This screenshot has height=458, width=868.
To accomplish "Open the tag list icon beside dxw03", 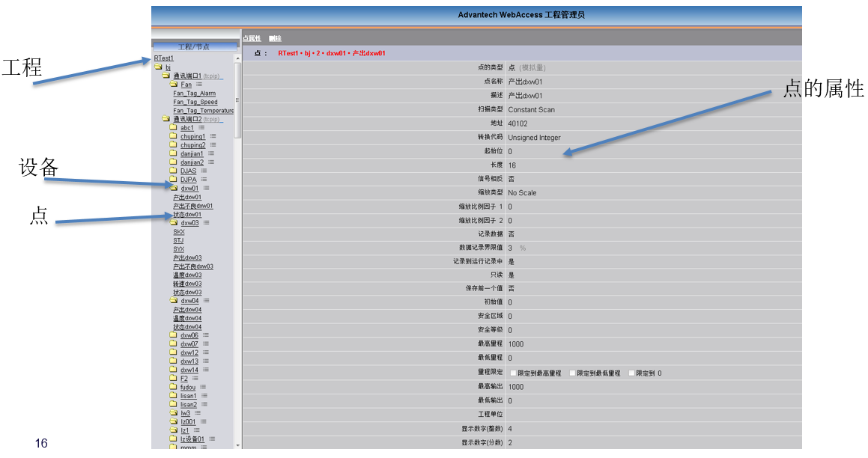I will pos(206,223).
